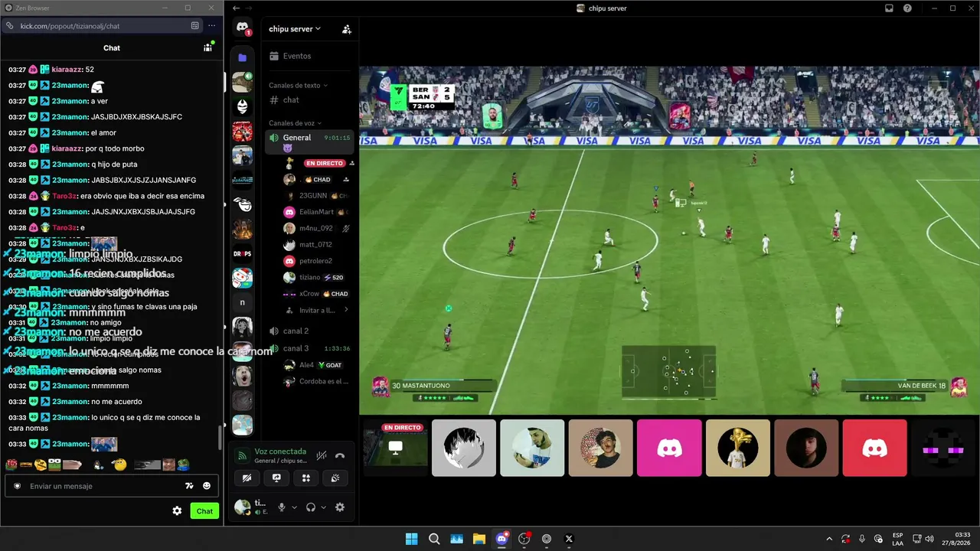
Task: Open Windows taskbar Search
Action: [434, 539]
